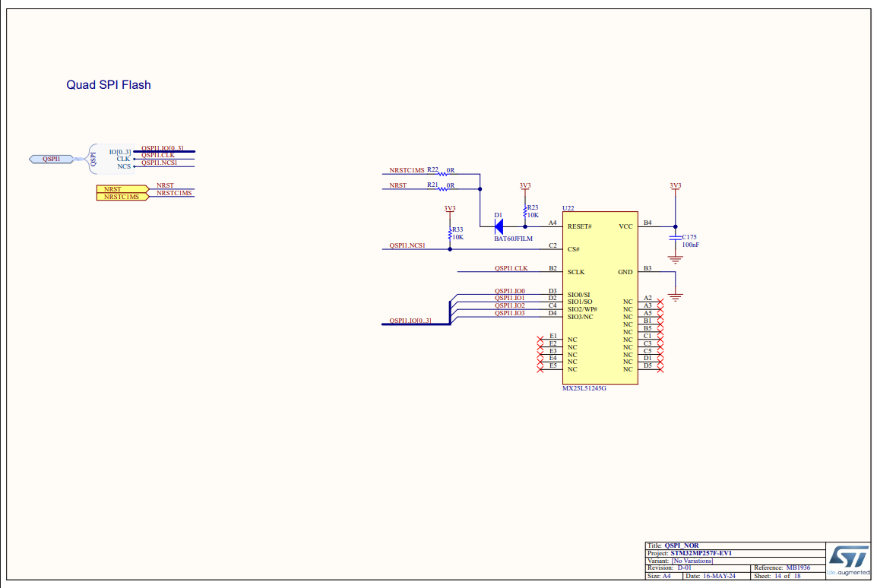Click the junction dot on the VCC line
The width and height of the screenshot is (877, 588).
pyautogui.click(x=675, y=226)
